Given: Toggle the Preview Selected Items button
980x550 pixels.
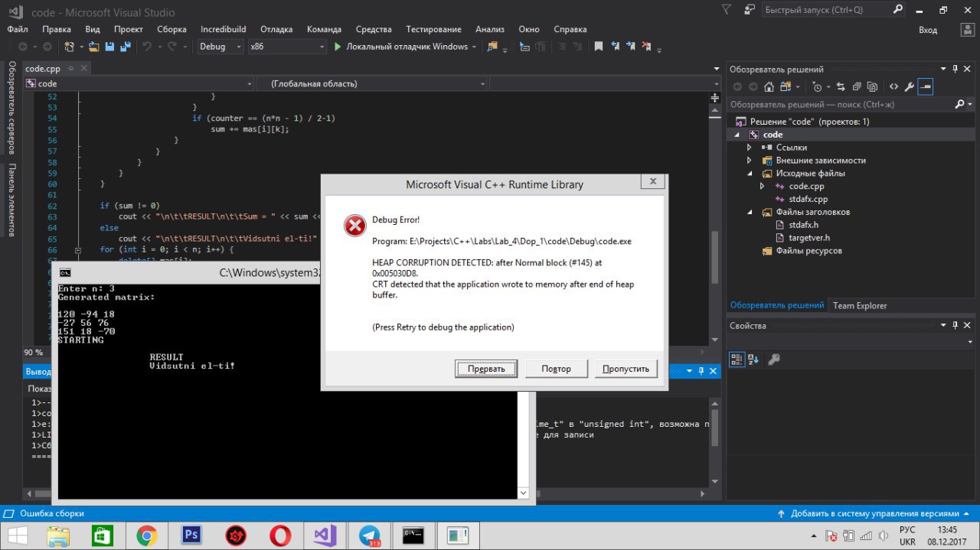Looking at the screenshot, I should (926, 86).
